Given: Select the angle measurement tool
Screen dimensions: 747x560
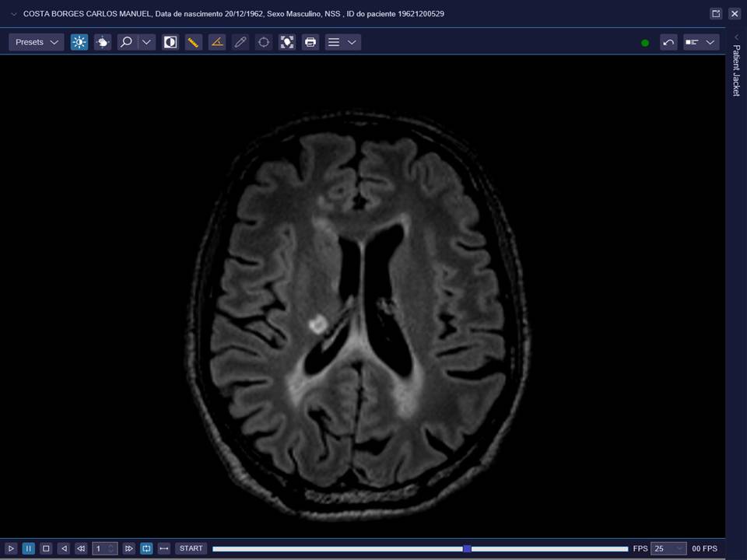Looking at the screenshot, I should [217, 42].
